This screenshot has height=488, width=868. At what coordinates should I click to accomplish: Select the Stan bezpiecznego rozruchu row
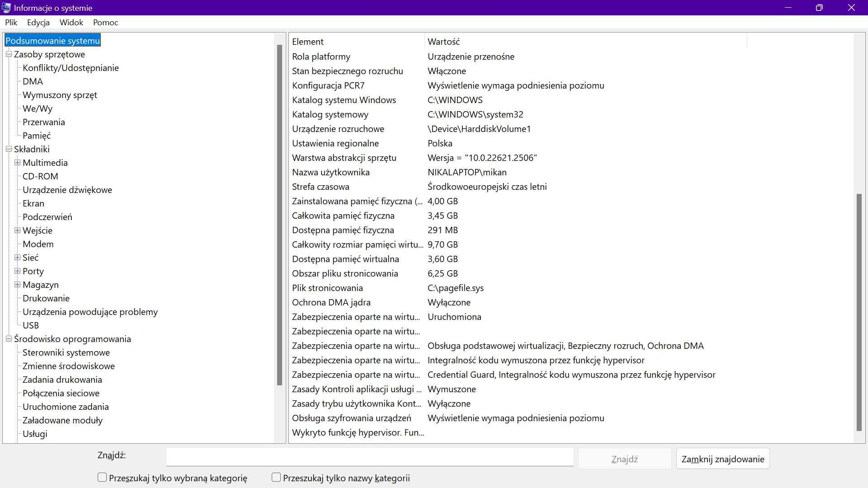[518, 71]
